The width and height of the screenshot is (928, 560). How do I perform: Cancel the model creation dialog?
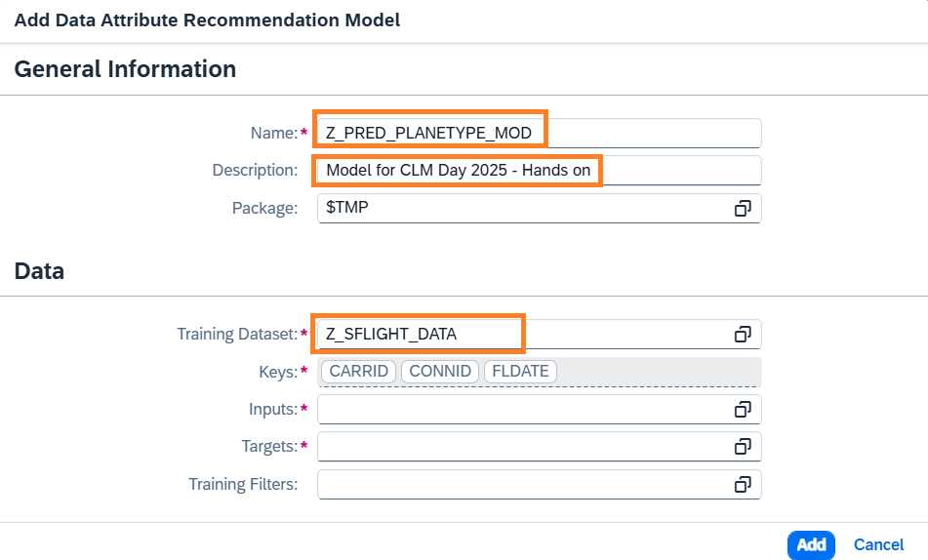pyautogui.click(x=878, y=544)
